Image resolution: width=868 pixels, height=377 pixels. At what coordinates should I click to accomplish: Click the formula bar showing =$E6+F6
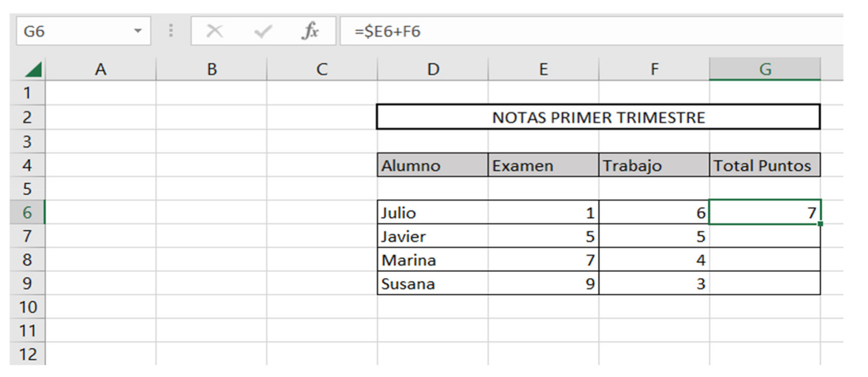click(589, 31)
